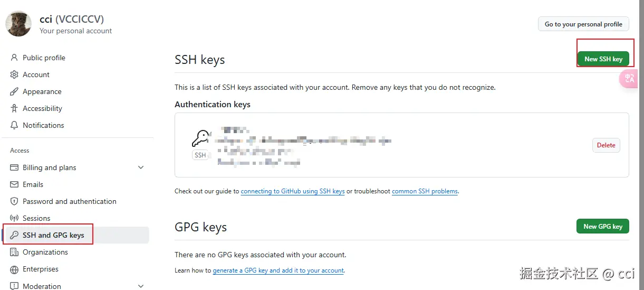Expand the Billing and plans chevron
This screenshot has height=290, width=644.
(x=141, y=167)
